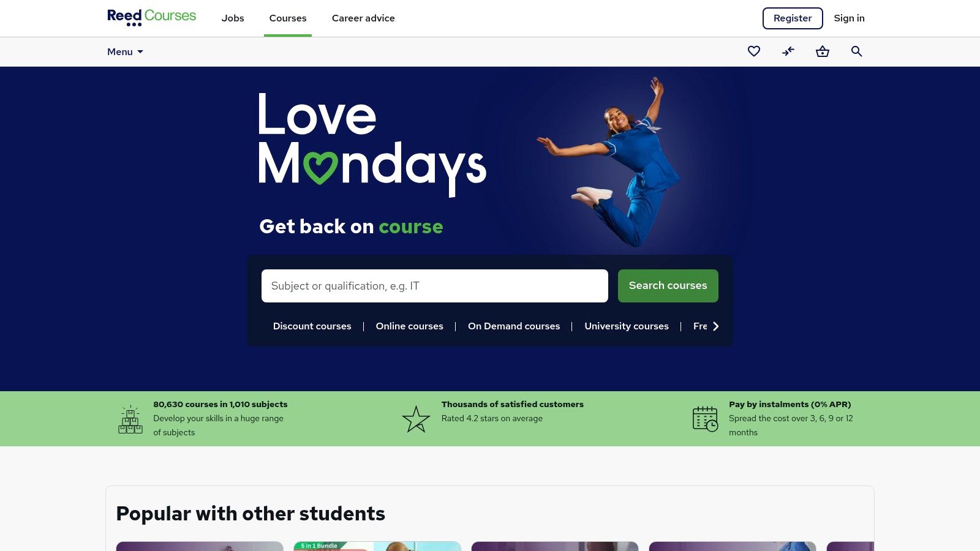Click the calendar instalments icon
980x551 pixels.
click(x=705, y=419)
